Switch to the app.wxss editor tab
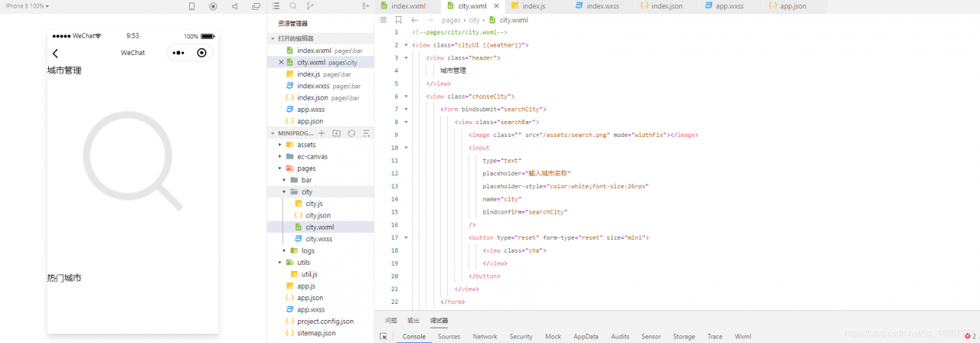 pyautogui.click(x=729, y=6)
